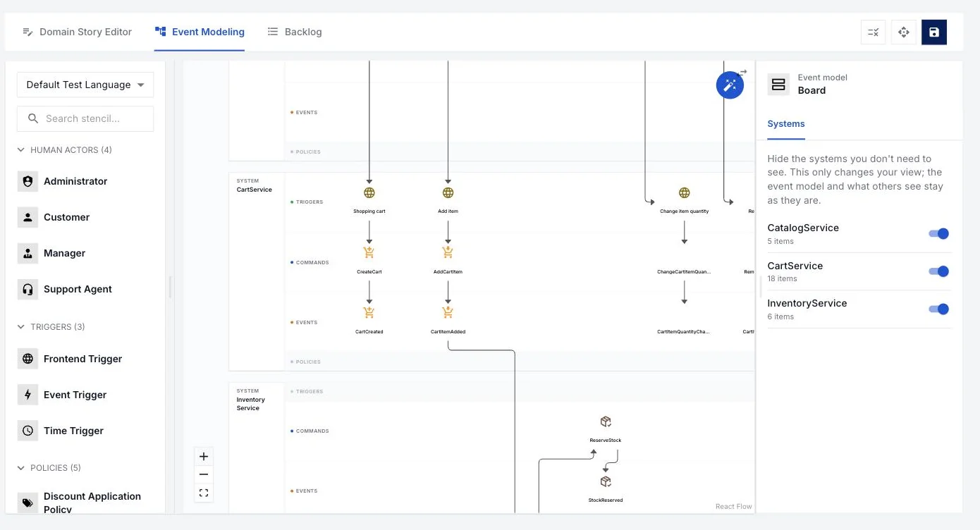Select the AddCartItem command cart icon
This screenshot has width=980, height=530.
[448, 252]
